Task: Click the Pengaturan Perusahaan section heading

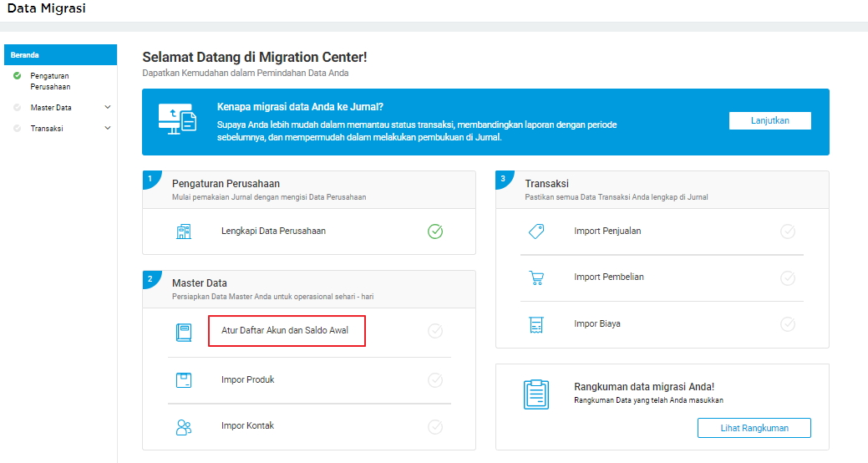Action: click(x=226, y=183)
